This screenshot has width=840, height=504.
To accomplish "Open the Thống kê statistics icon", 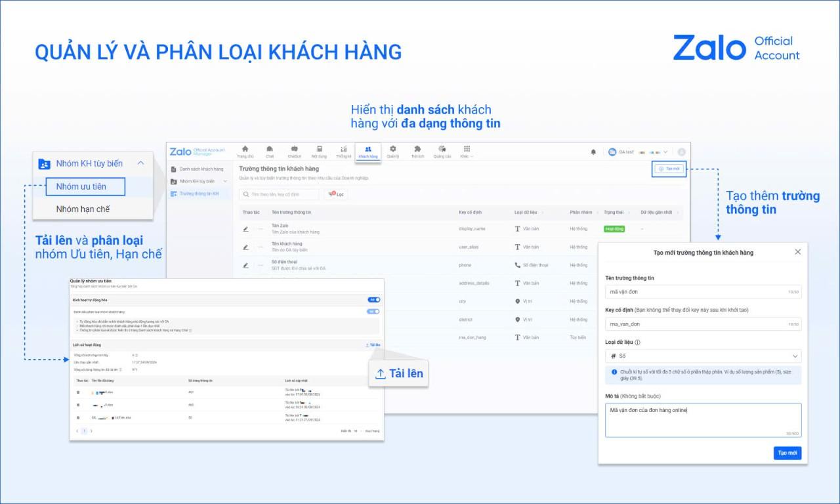I will [x=344, y=149].
